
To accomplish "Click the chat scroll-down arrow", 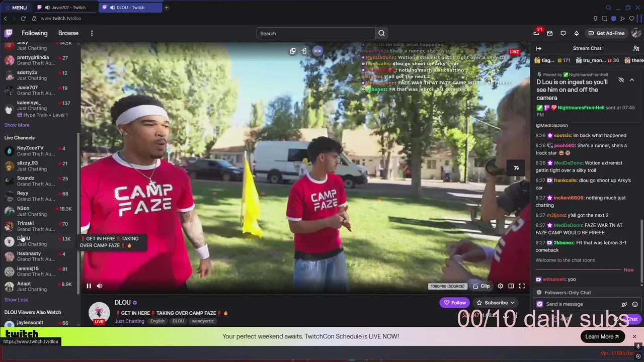I will coord(641,285).
